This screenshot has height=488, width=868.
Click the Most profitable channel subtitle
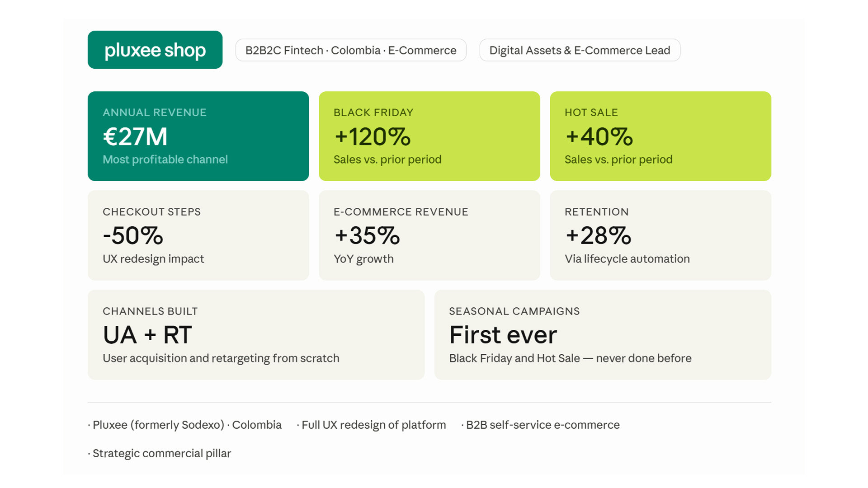coord(165,160)
